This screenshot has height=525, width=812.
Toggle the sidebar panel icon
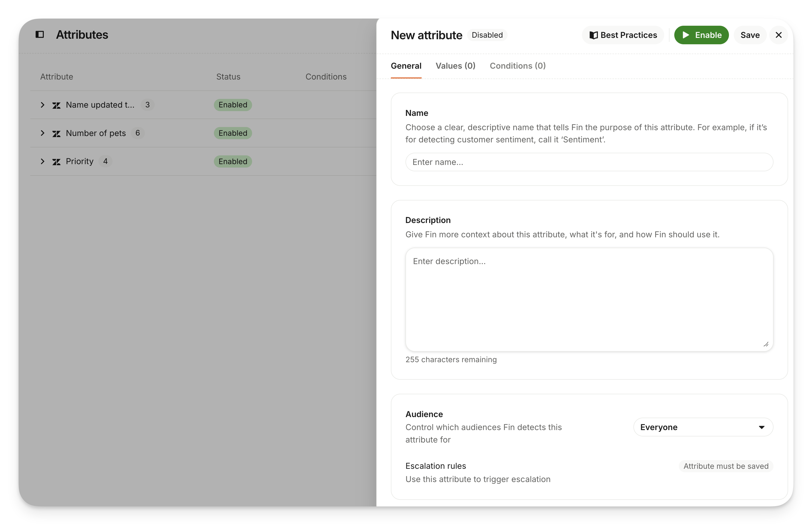(40, 34)
